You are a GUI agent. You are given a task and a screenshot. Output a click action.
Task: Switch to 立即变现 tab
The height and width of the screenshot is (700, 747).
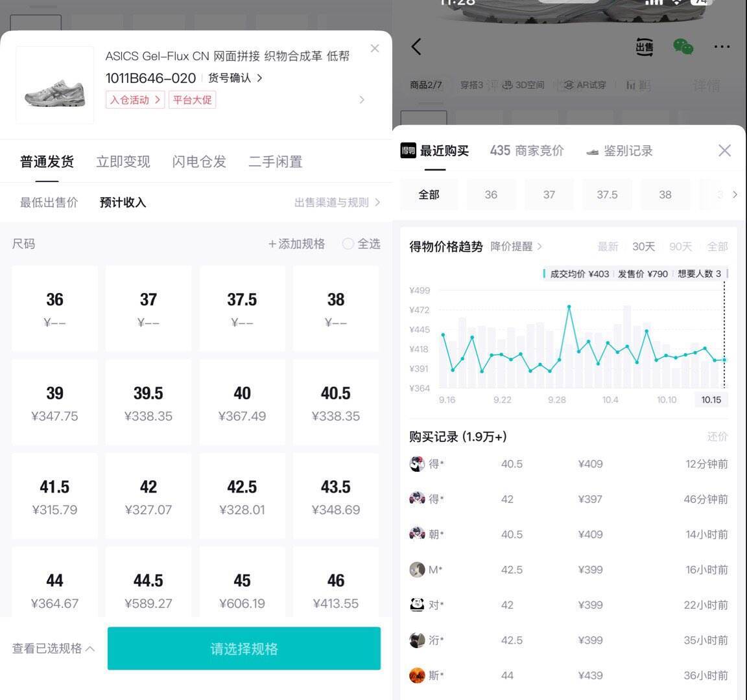tap(123, 162)
